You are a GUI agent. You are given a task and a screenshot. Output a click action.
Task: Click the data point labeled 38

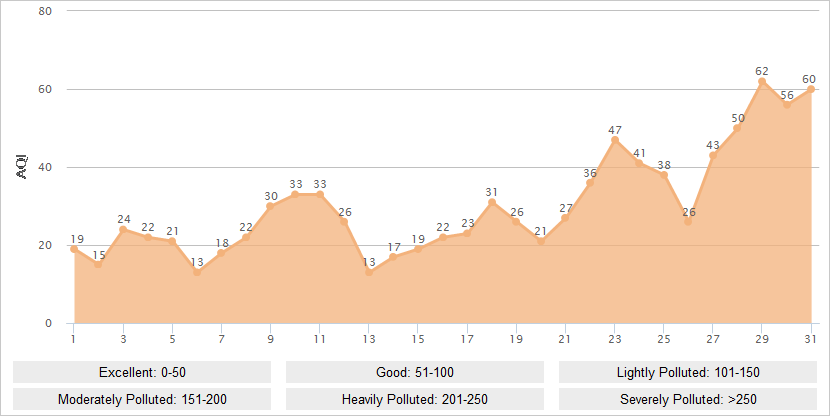pyautogui.click(x=664, y=175)
